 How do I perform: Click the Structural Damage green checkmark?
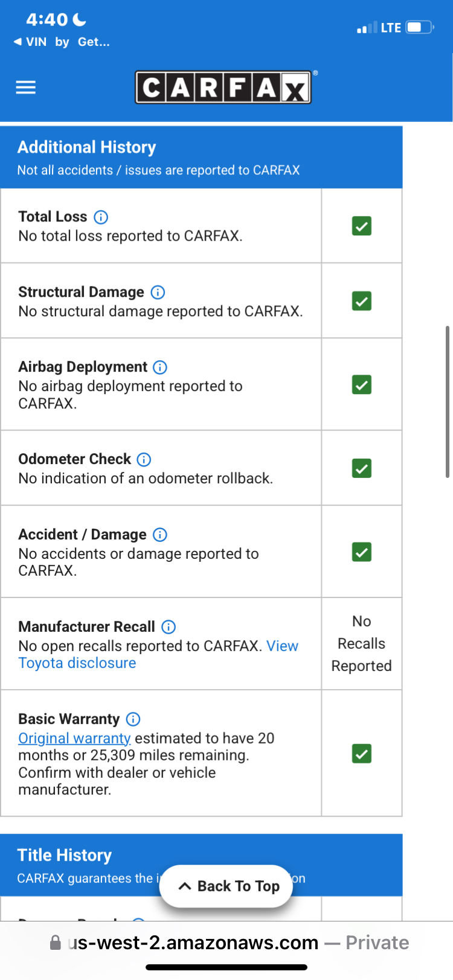362,301
